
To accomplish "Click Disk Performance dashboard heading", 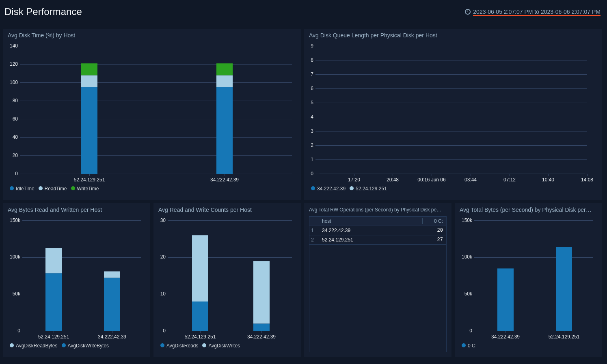I will point(43,12).
